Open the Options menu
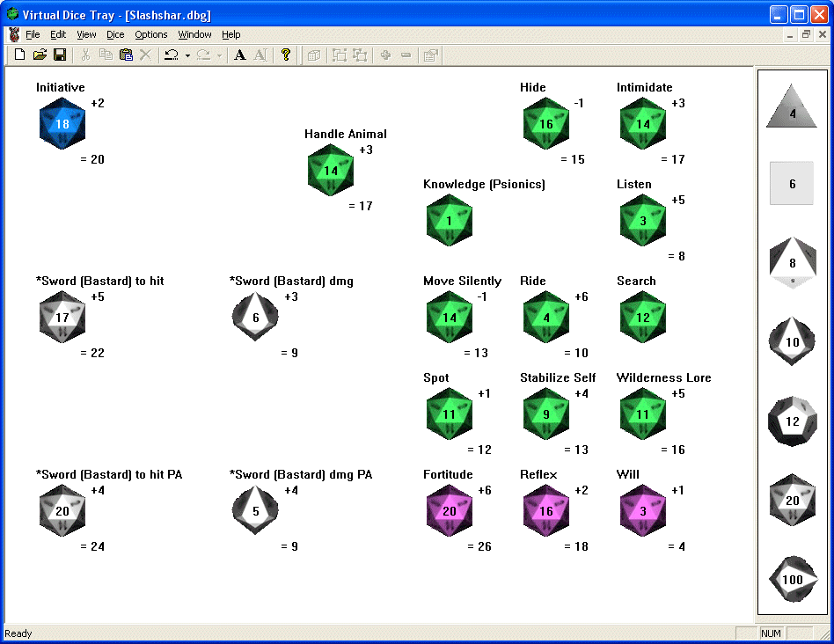 151,34
